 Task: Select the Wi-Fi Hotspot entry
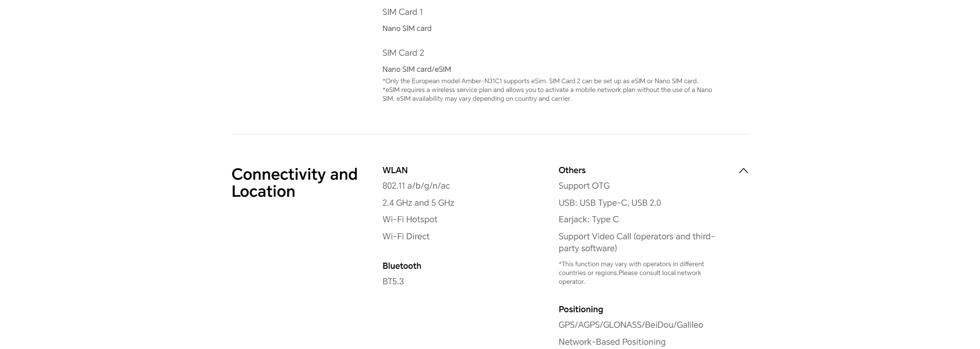(410, 219)
